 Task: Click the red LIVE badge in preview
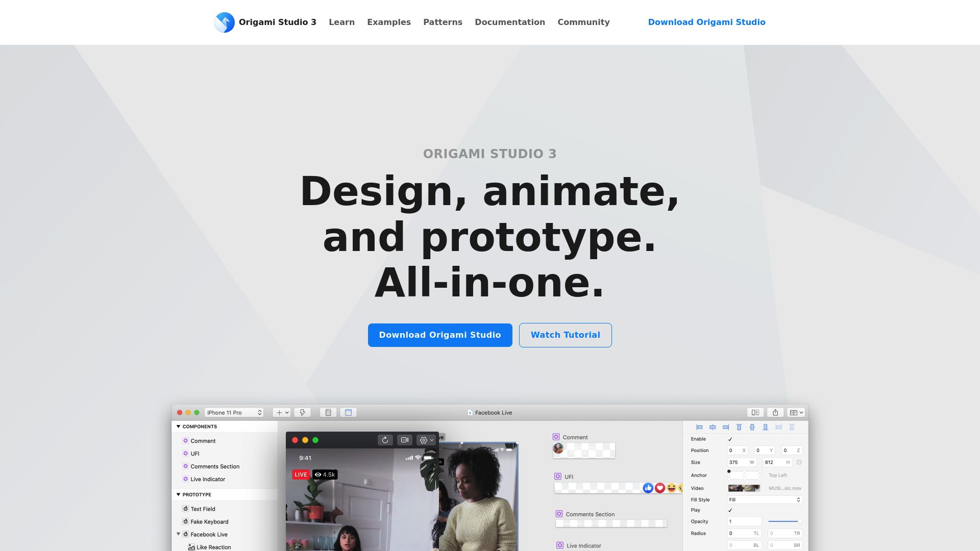301,474
